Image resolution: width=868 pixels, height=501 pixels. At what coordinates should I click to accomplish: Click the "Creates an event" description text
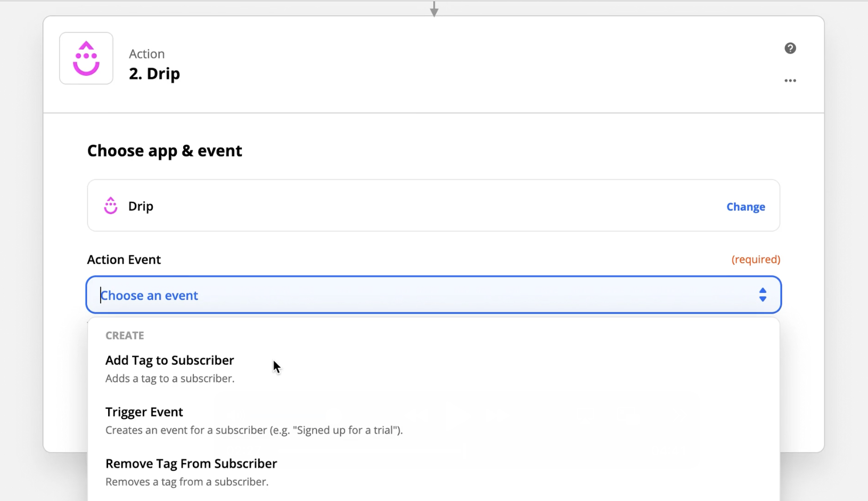[254, 430]
